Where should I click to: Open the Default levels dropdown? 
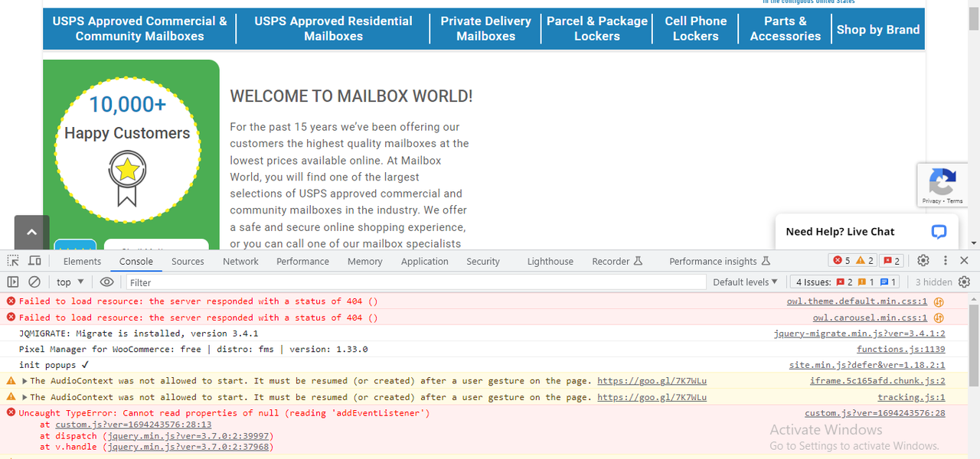point(745,282)
